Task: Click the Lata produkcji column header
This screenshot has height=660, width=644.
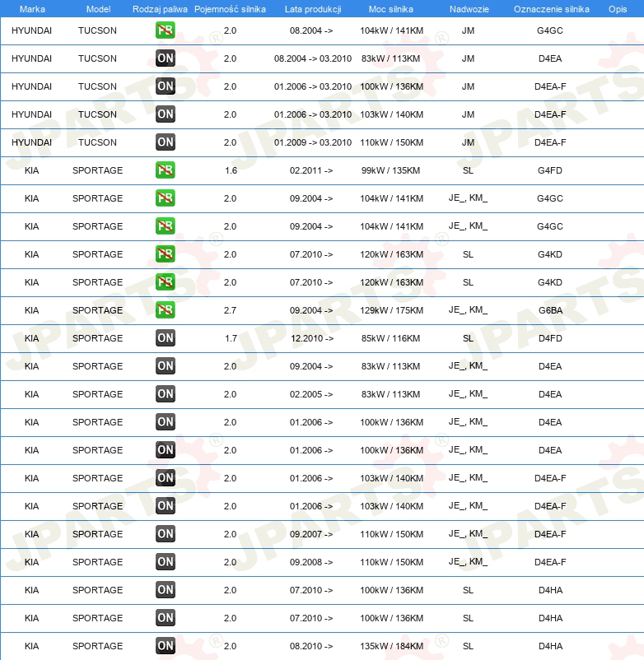Action: point(313,9)
